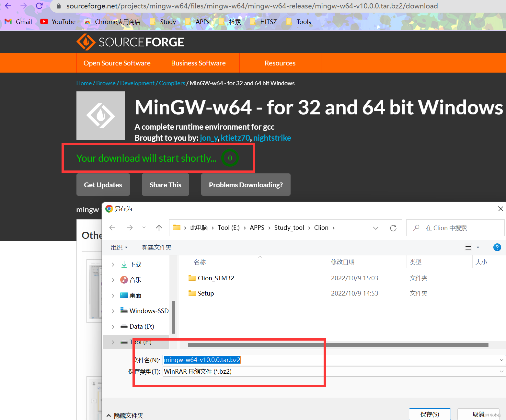This screenshot has width=506, height=420.
Task: Click the Get Updates button
Action: click(103, 185)
